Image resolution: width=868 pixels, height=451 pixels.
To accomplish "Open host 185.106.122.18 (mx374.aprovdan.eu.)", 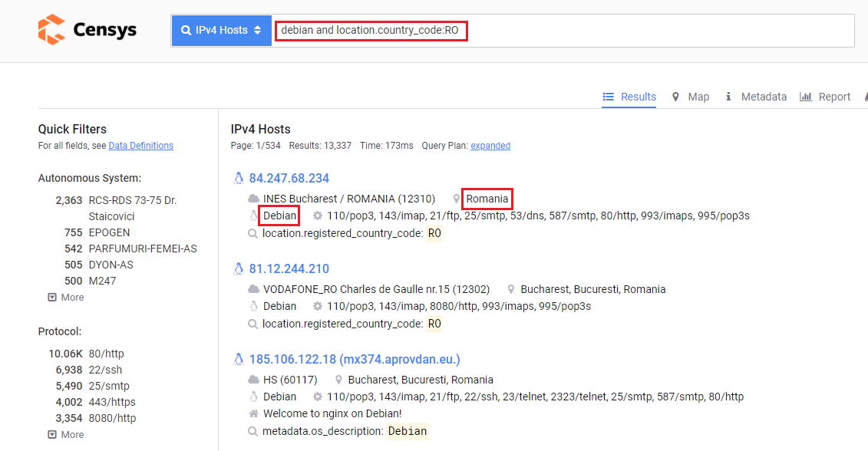I will (x=355, y=359).
